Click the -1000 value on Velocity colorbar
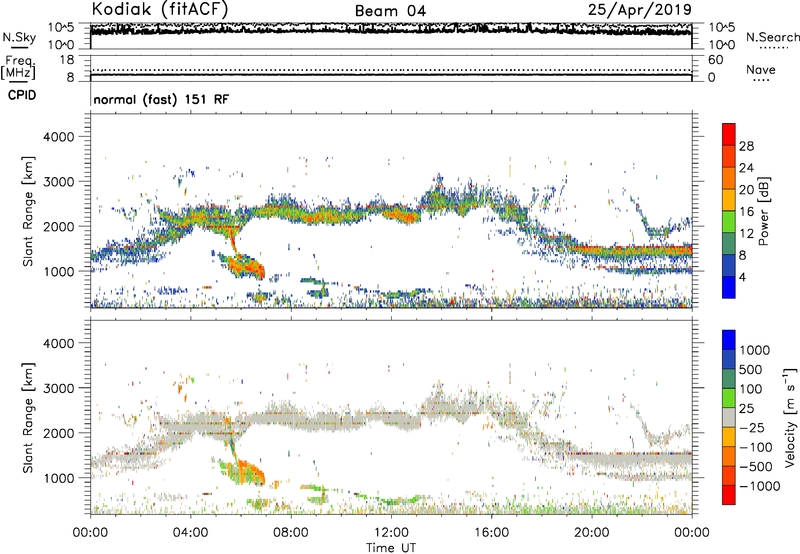 759,486
